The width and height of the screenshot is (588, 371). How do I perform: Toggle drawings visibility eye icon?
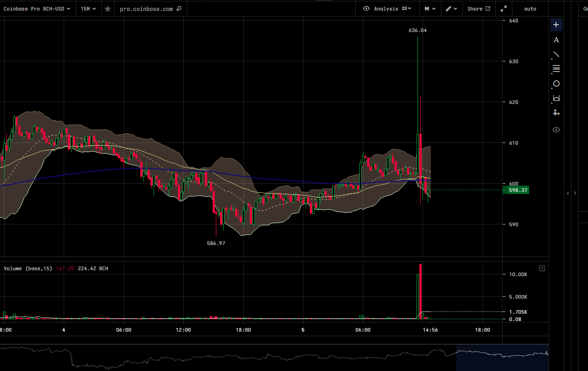pos(556,130)
